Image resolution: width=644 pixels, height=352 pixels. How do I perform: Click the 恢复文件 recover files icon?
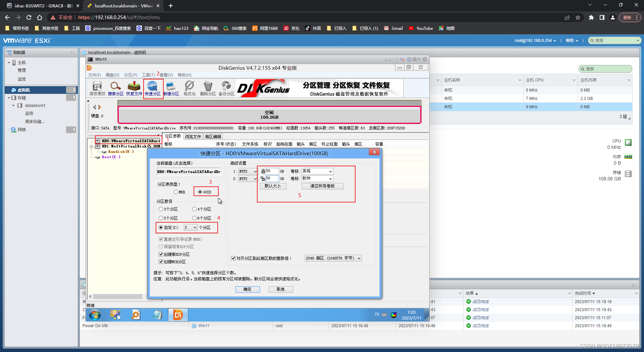[x=134, y=89]
